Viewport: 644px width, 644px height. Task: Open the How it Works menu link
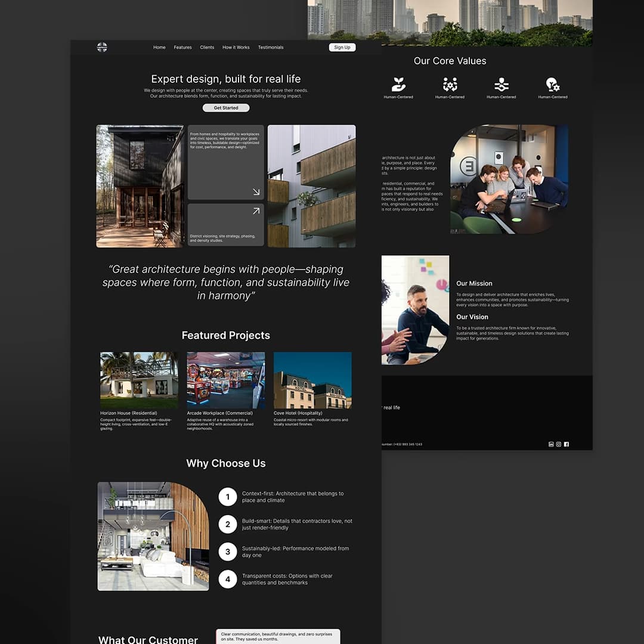(236, 47)
